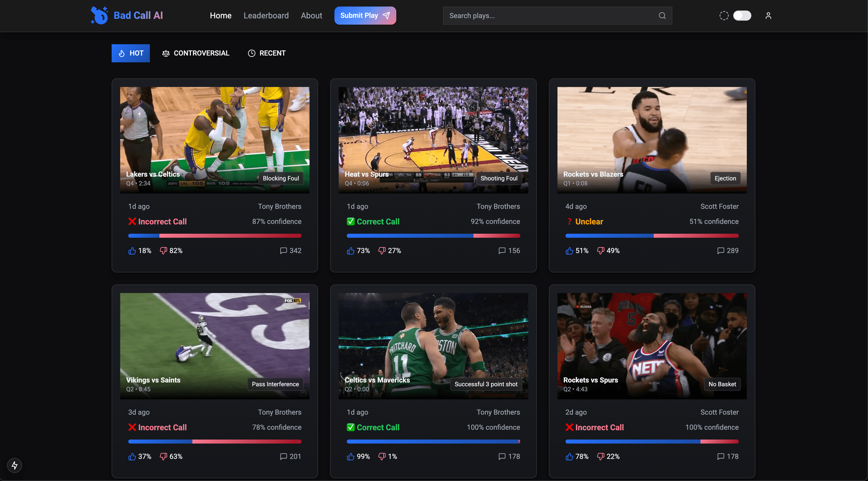Open the Lakers vs Celtics thumbnail
Screen dimensions: 868x481
point(215,140)
